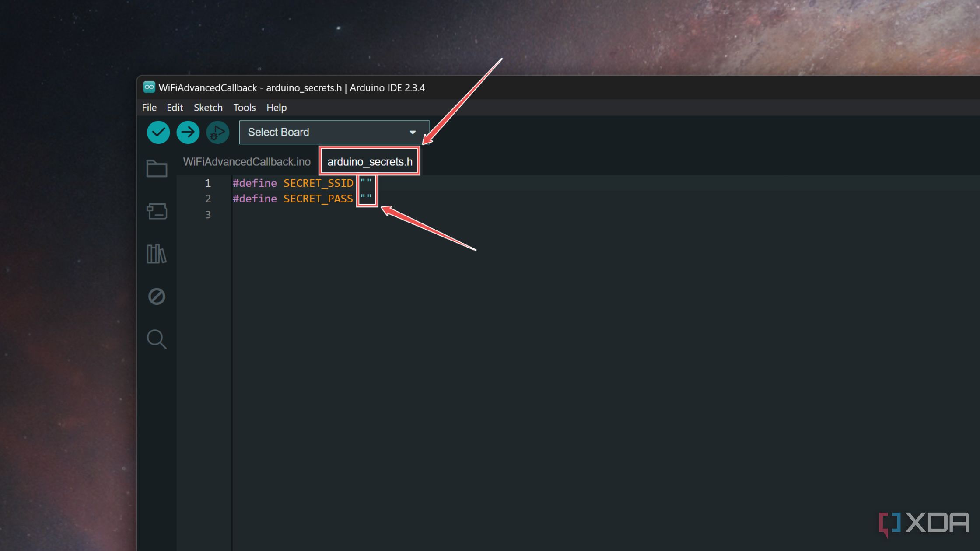This screenshot has width=980, height=551.
Task: Click SECRET_PASS on line 2
Action: [x=318, y=199]
